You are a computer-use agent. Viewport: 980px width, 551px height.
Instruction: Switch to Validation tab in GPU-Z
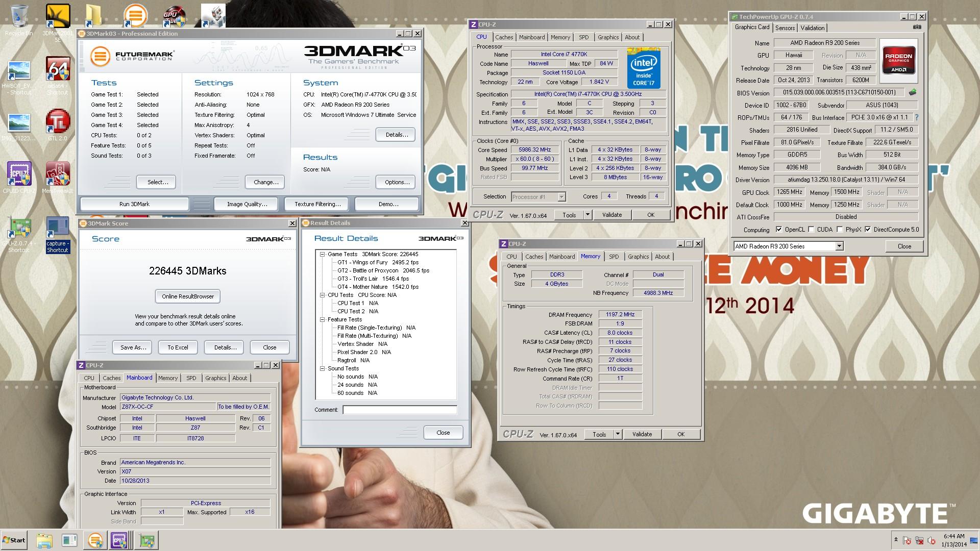812,28
